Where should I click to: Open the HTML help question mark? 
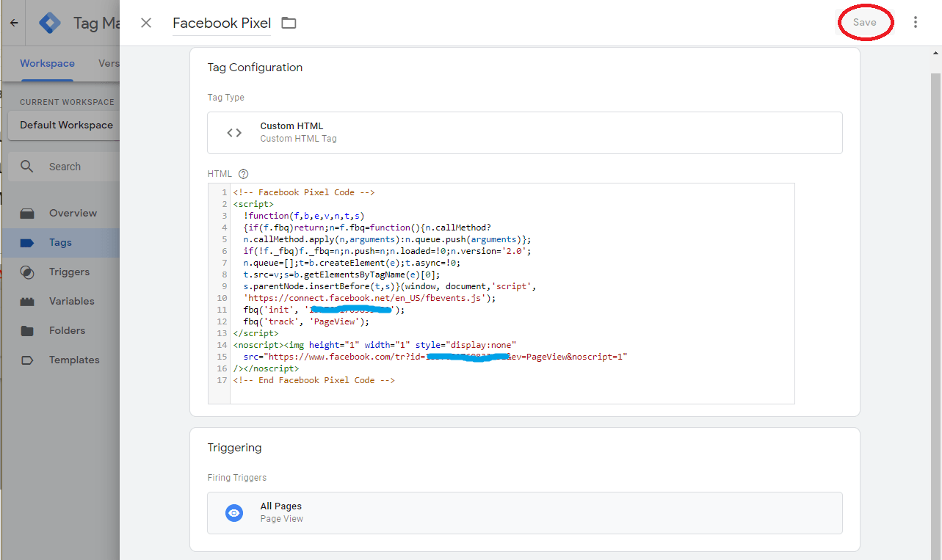click(x=242, y=173)
